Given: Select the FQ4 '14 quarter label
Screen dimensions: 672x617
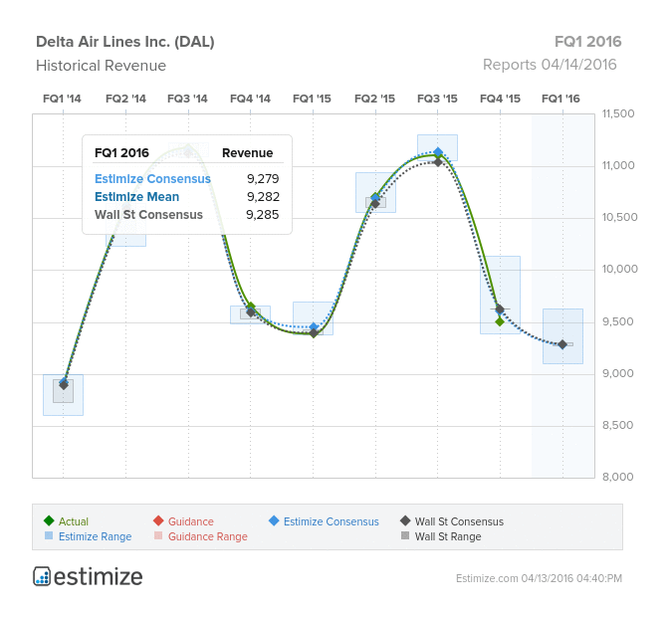Looking at the screenshot, I should (x=250, y=99).
